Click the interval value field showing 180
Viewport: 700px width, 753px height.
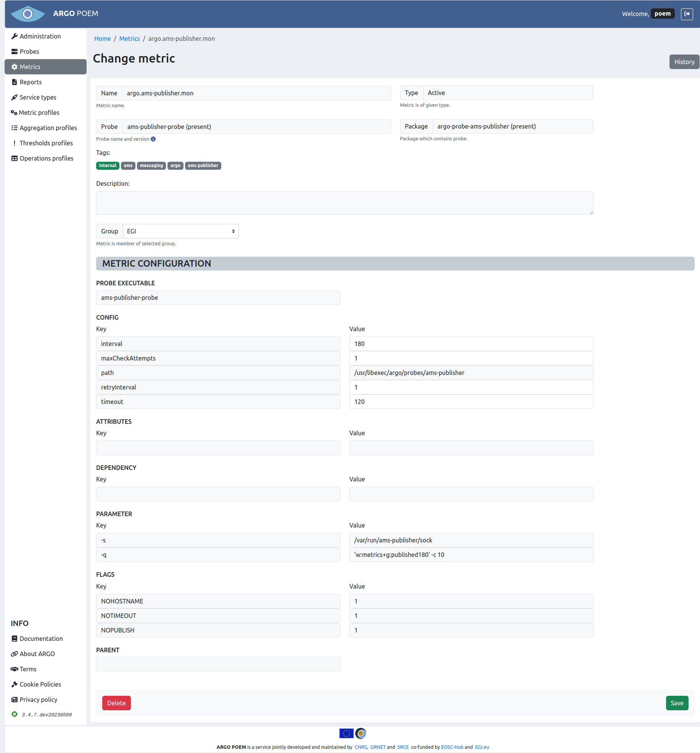pos(471,344)
